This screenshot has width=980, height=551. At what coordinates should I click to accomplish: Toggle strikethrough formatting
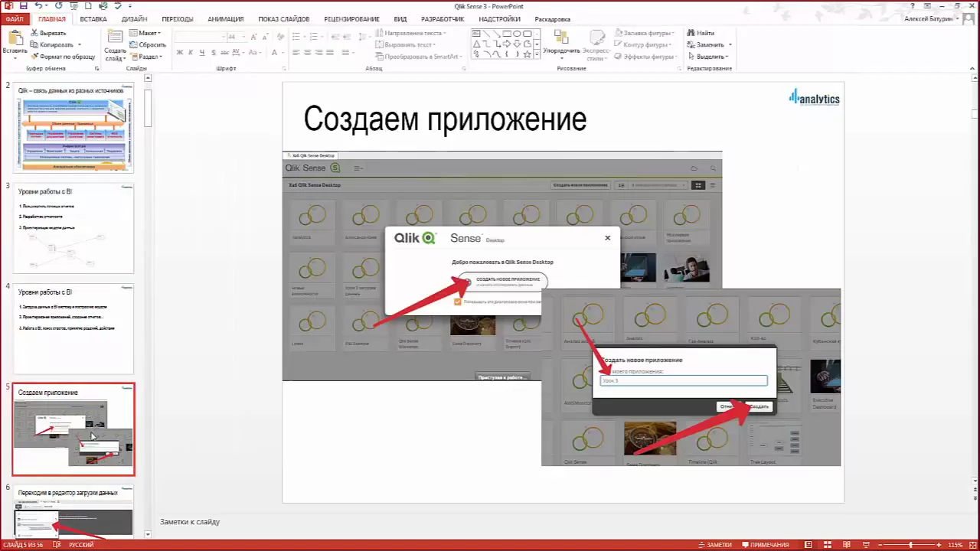pos(223,52)
